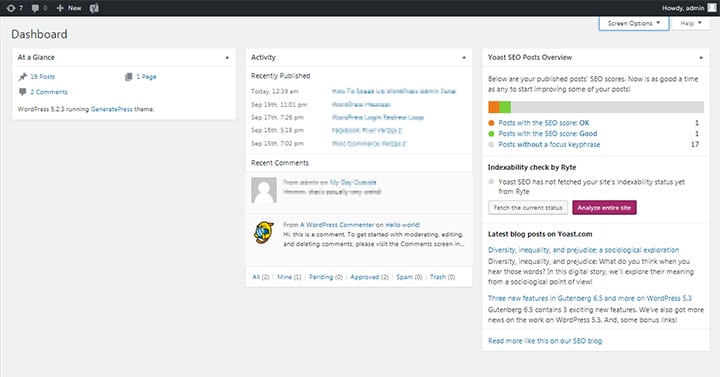Click the WordPress Commenter avatar image
Image resolution: width=720 pixels, height=377 pixels.
[264, 232]
